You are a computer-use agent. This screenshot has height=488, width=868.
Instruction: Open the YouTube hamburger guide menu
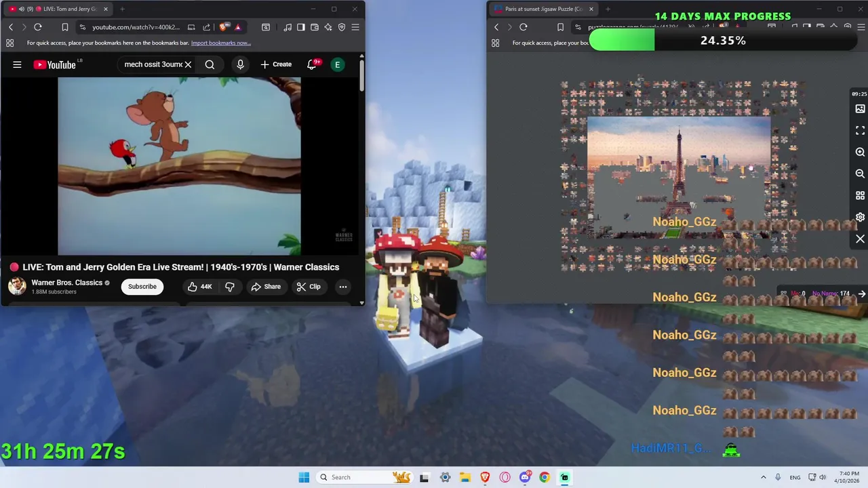click(17, 64)
